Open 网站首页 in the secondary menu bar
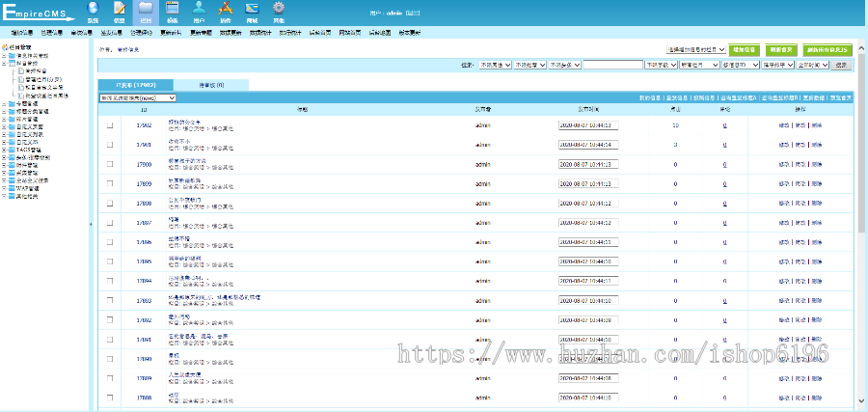Screen dimensions: 868x412 point(350,33)
